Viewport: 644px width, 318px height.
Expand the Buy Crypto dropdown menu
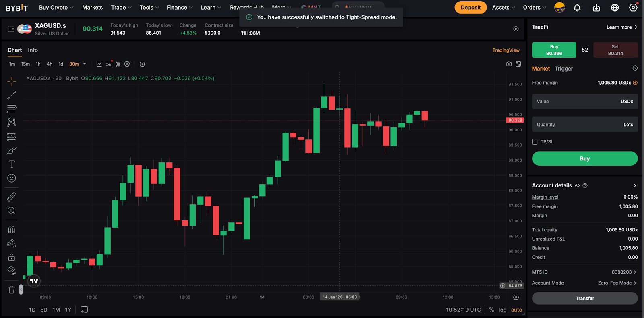(x=56, y=8)
